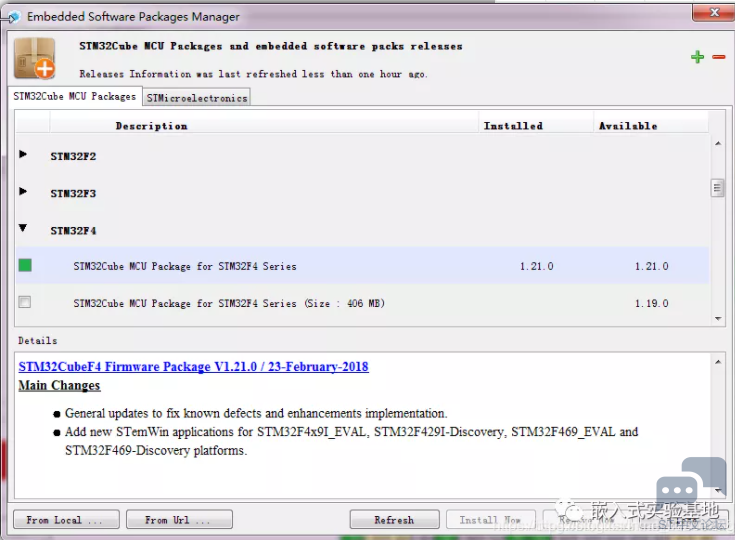Click the red minus collapse-all icon

point(719,57)
